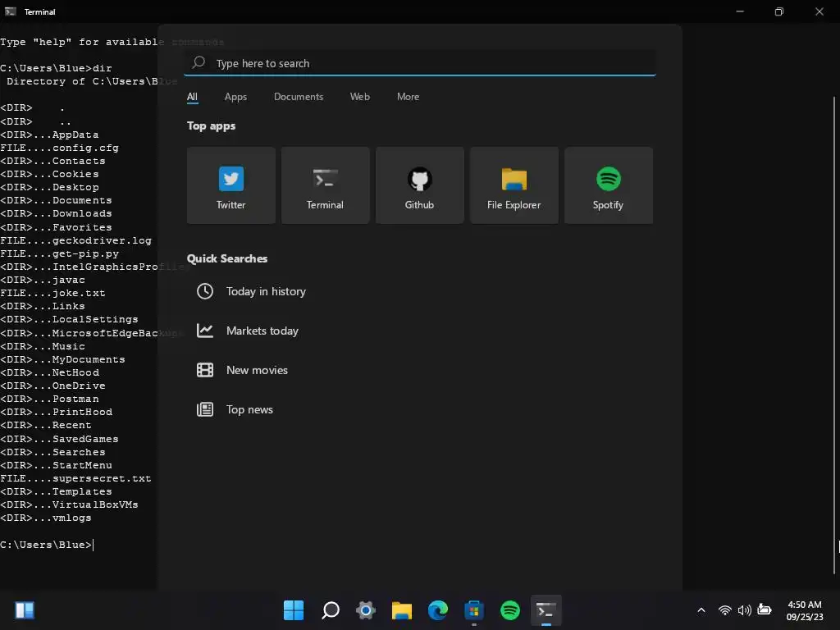The height and width of the screenshot is (630, 840).
Task: Click the taskbar Search magnifier icon
Action: pos(330,610)
